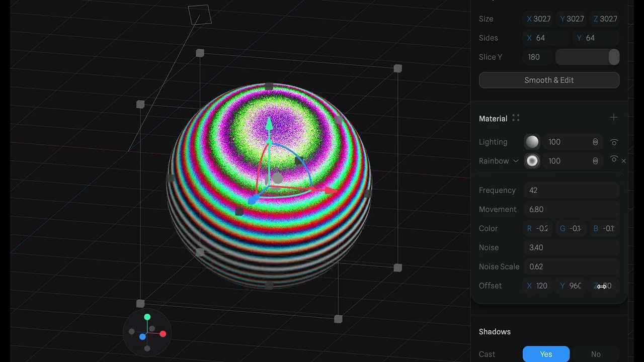Click the bottom-left bounding box corner handle

click(140, 303)
